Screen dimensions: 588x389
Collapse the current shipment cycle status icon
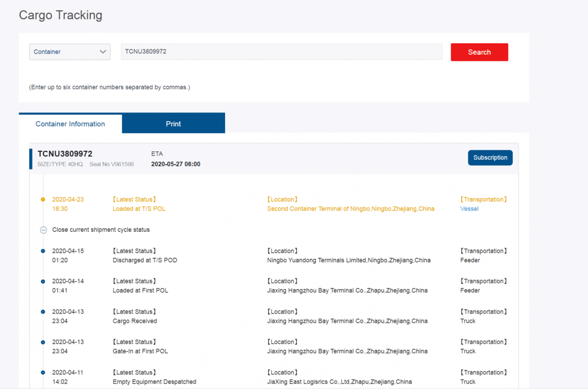tap(43, 230)
